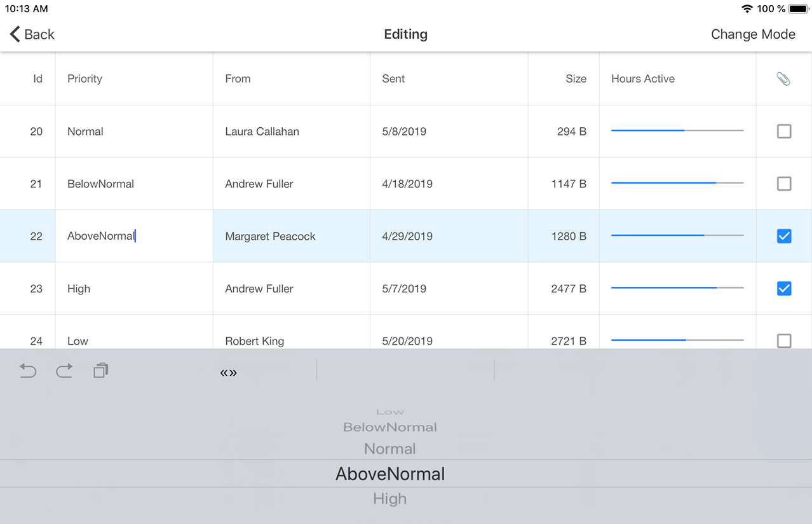
Task: Select Normal from the priority picker wheel
Action: (x=389, y=448)
